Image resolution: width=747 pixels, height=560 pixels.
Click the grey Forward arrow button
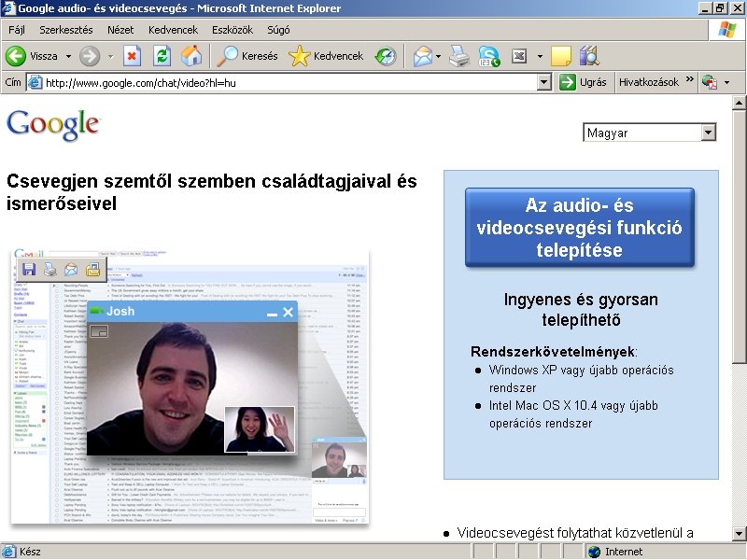tap(89, 56)
